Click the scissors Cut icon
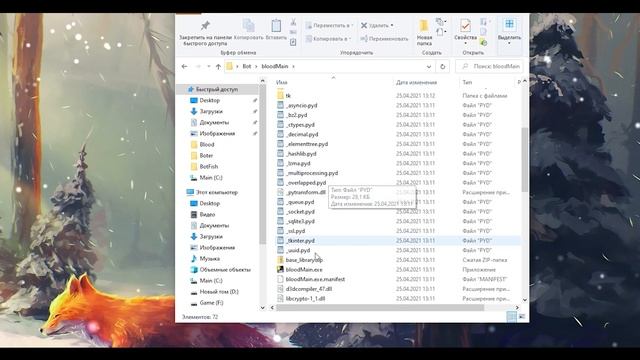 coord(293,22)
